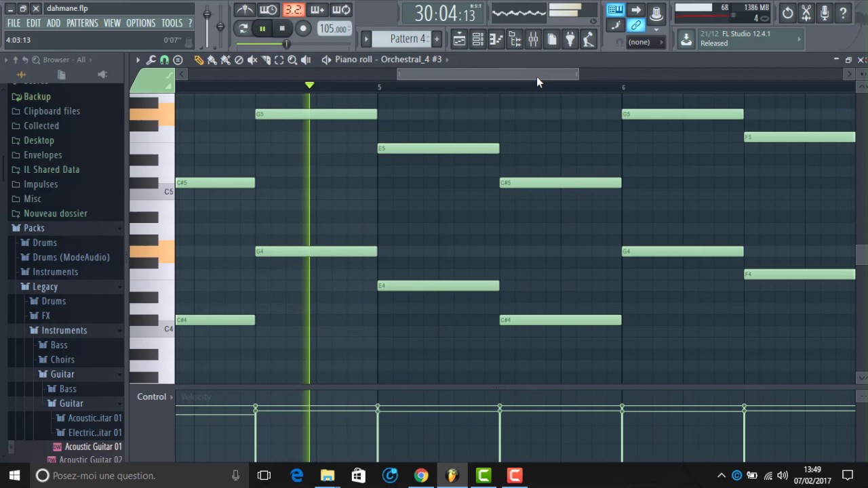Toggle the metronome button
The width and height of the screenshot is (868, 488).
point(244,9)
